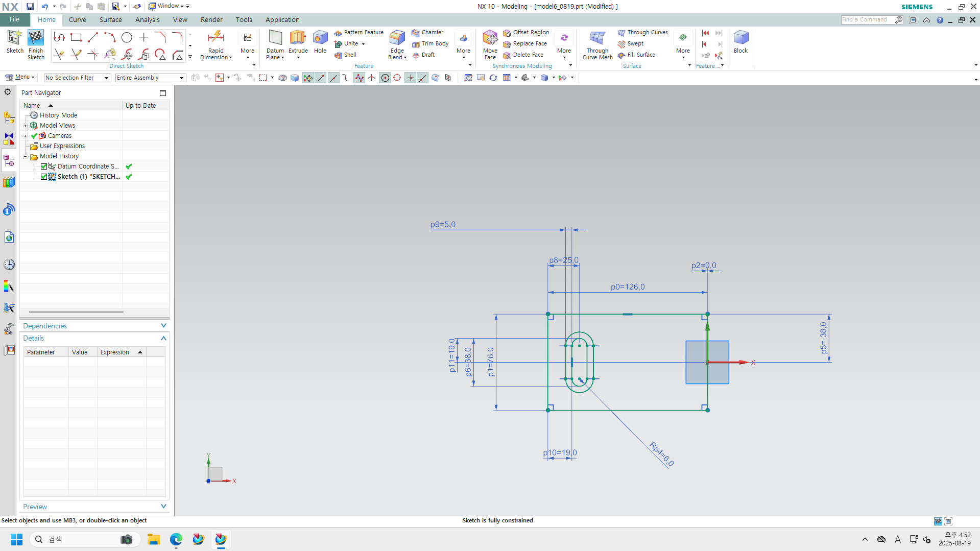Switch to the Curve ribbon tab
This screenshot has height=551, width=980.
click(x=78, y=20)
